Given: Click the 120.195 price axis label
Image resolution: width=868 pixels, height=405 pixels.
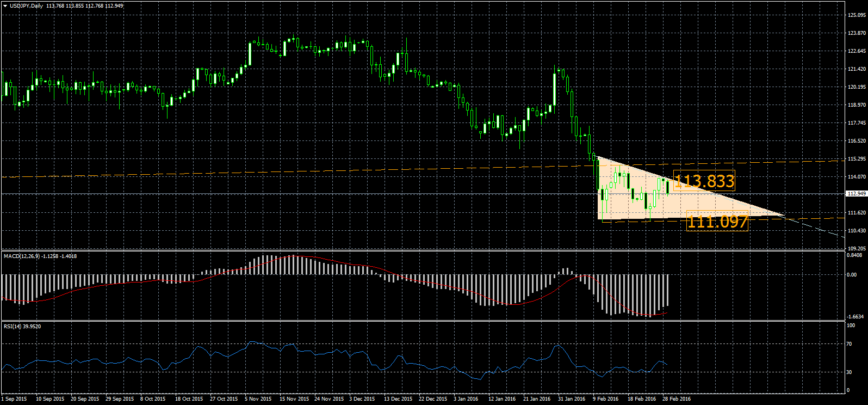Looking at the screenshot, I should (x=857, y=87).
